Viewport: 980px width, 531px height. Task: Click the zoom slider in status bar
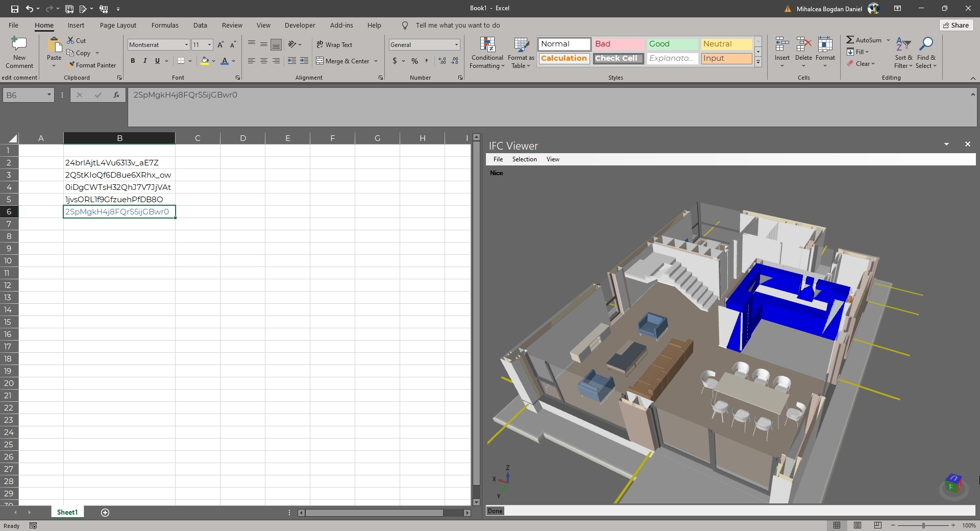[923, 525]
